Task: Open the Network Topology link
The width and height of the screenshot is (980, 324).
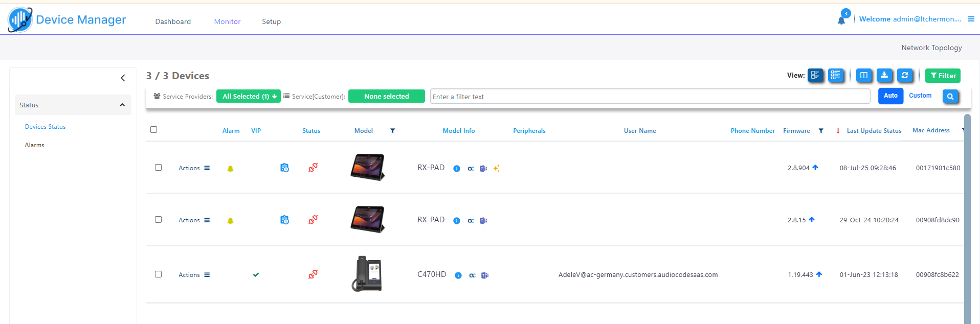Action: (x=931, y=48)
